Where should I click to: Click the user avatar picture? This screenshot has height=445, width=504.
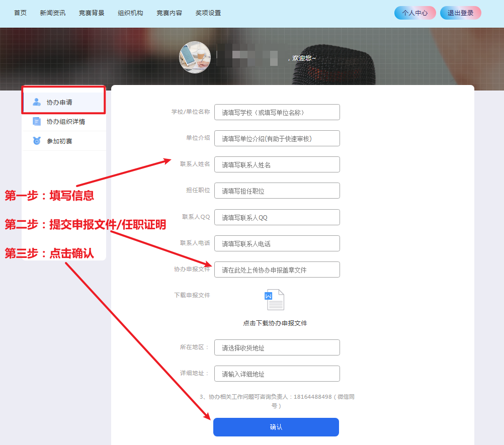[195, 57]
